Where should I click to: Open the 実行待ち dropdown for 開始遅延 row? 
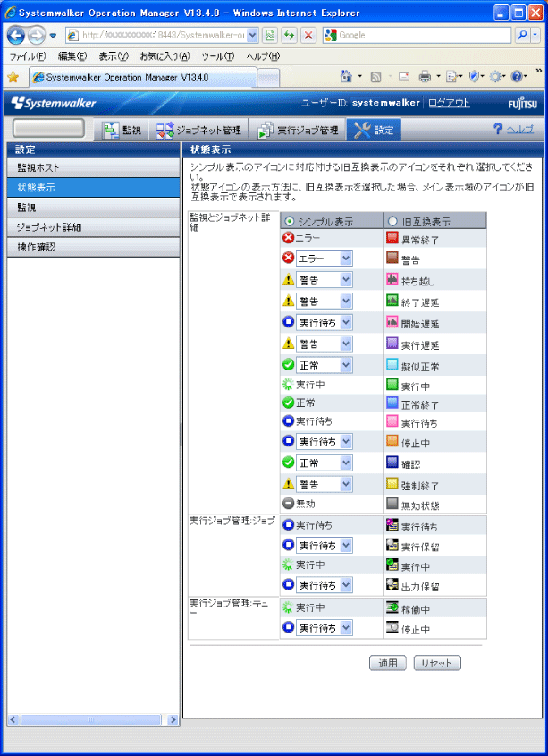(x=324, y=323)
